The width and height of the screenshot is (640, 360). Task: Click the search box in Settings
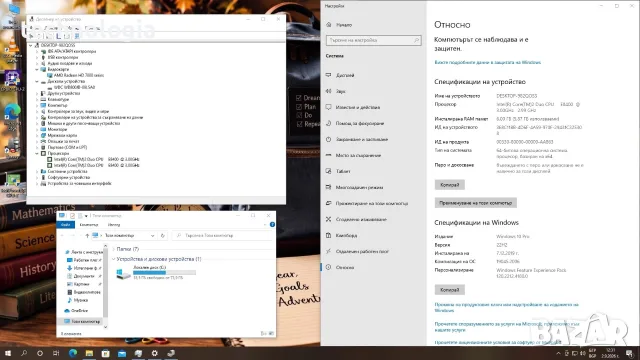point(373,40)
